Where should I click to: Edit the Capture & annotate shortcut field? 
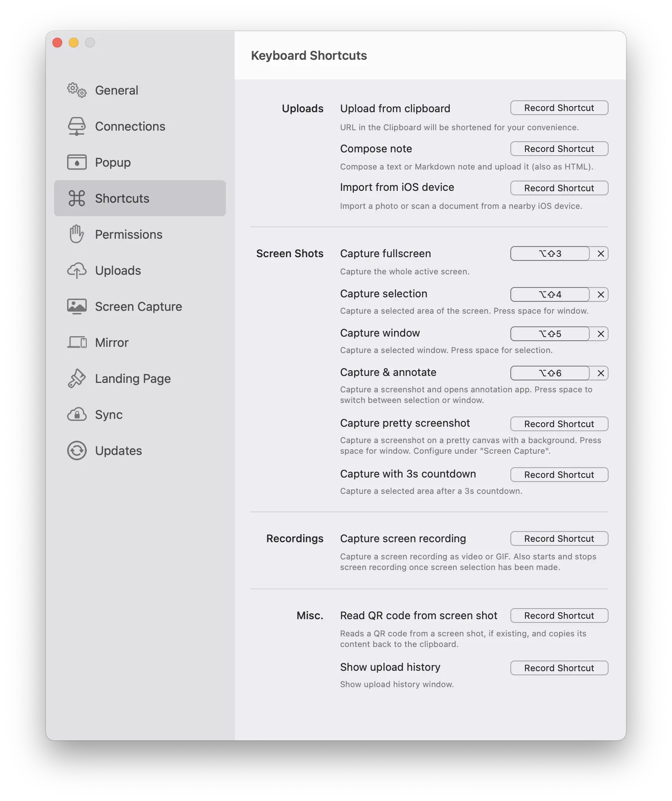(550, 373)
